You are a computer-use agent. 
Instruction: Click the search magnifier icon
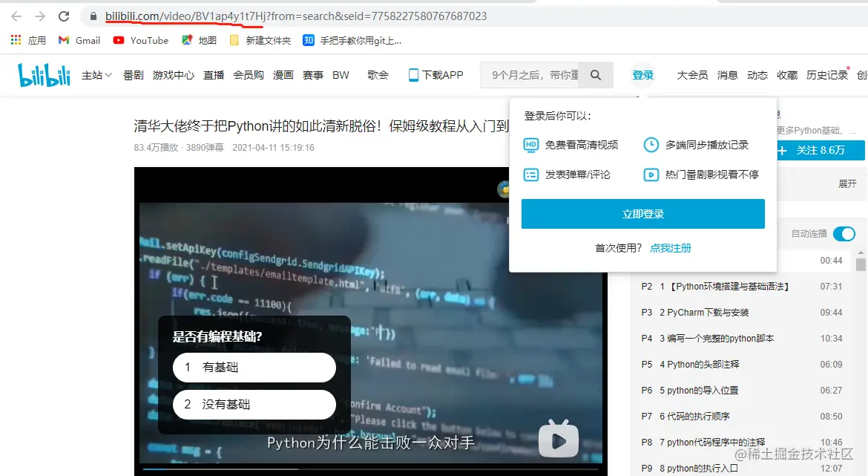pos(596,75)
